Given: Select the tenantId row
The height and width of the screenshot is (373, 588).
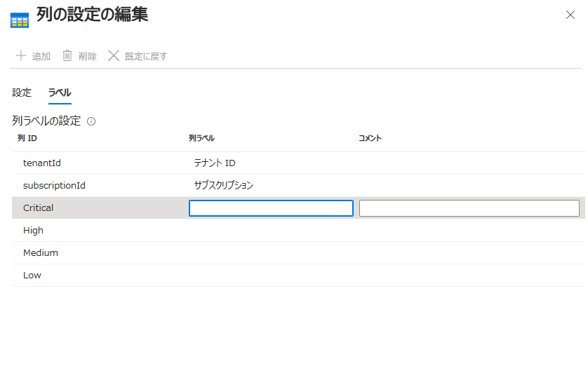Looking at the screenshot, I should click(298, 163).
